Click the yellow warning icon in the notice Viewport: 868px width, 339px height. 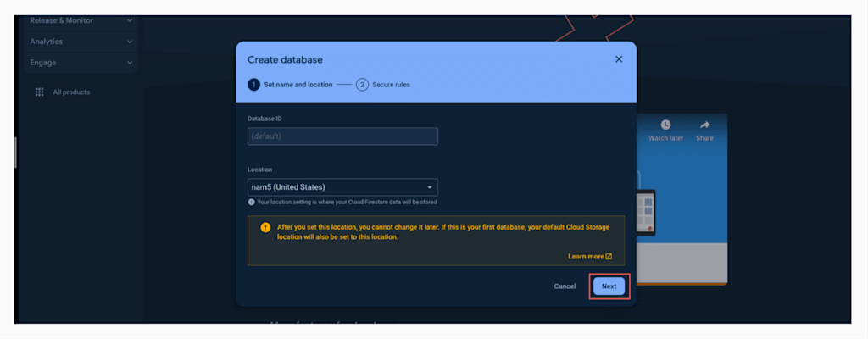coord(265,228)
